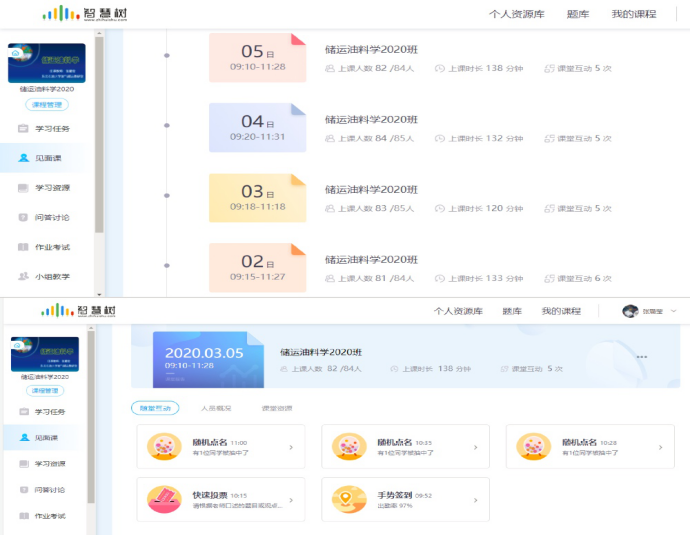This screenshot has width=690, height=536.
Task: Click the 随机点名 11:00 activity icon
Action: [x=163, y=447]
